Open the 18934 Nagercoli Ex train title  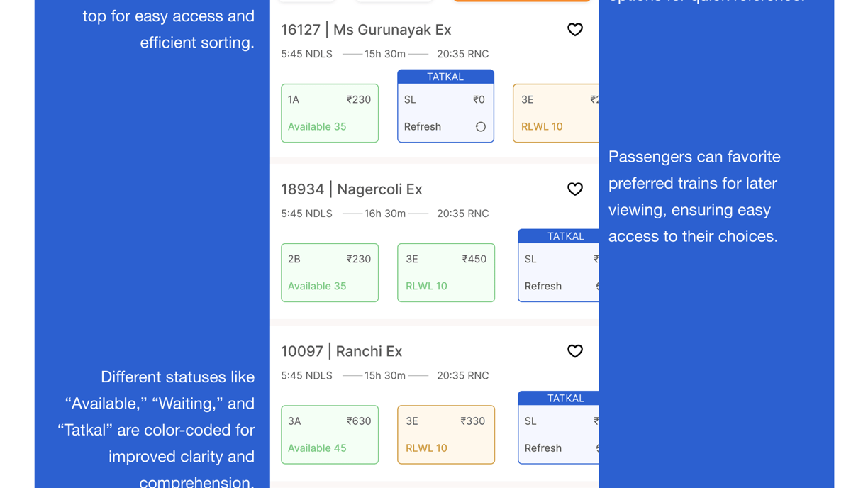point(352,189)
